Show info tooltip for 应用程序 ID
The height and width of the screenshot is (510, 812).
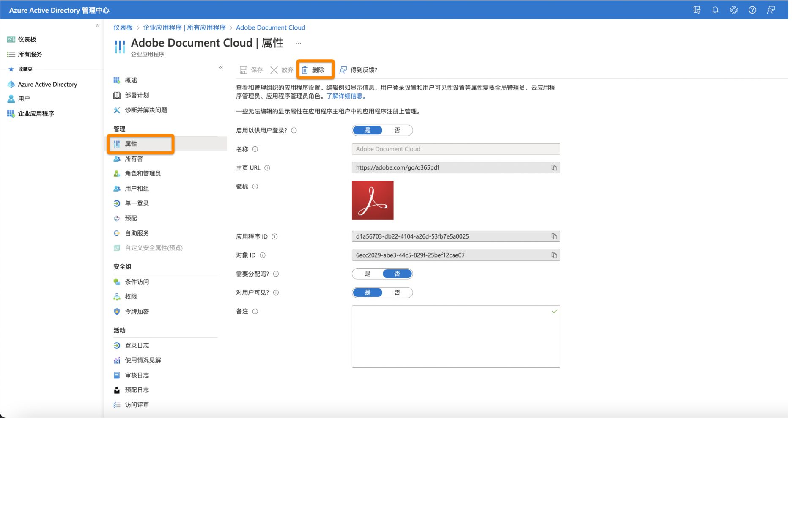tap(274, 236)
